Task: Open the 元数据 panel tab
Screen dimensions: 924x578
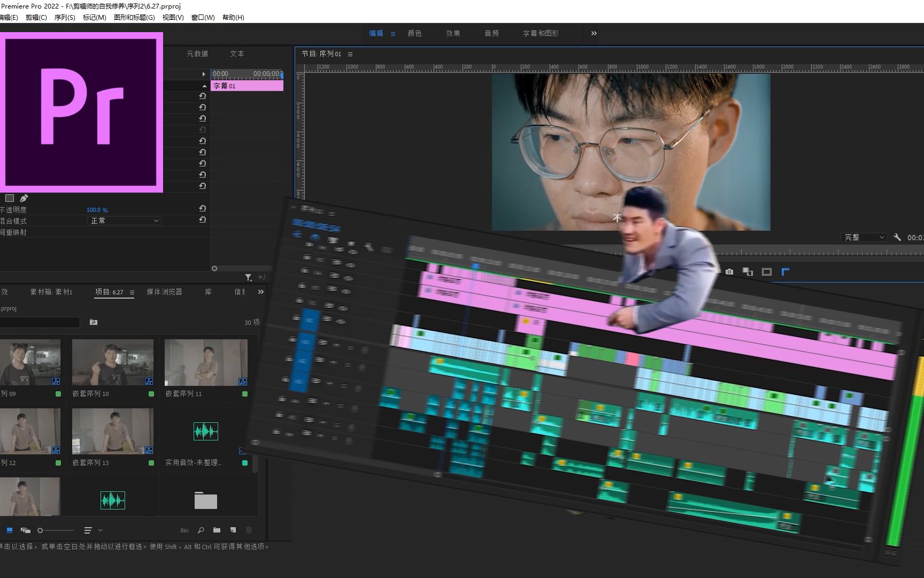Action: (x=197, y=54)
